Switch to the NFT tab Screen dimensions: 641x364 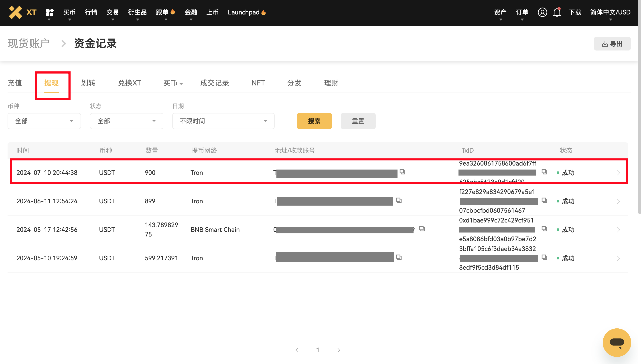pyautogui.click(x=258, y=83)
